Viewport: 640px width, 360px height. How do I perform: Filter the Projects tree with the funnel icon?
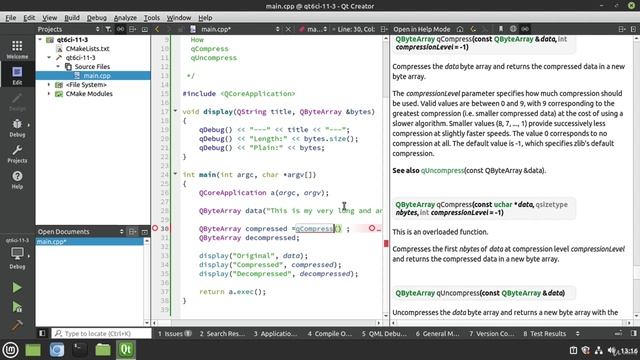108,29
